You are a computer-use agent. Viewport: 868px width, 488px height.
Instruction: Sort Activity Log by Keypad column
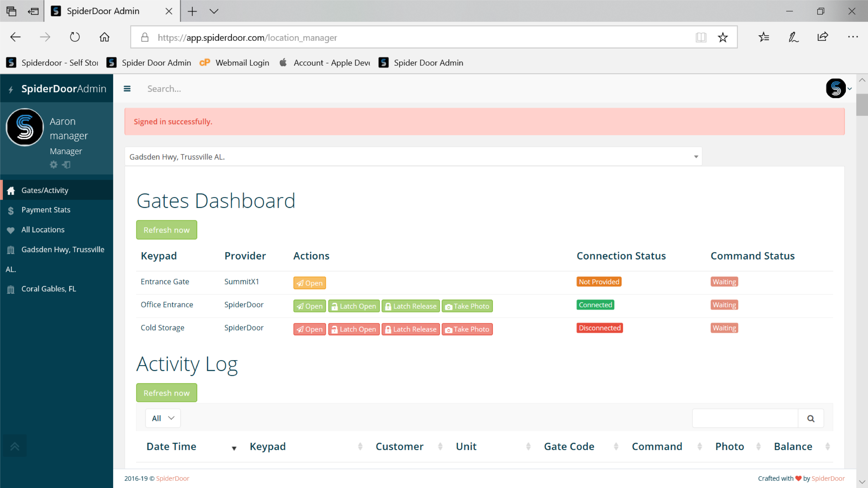(306, 447)
